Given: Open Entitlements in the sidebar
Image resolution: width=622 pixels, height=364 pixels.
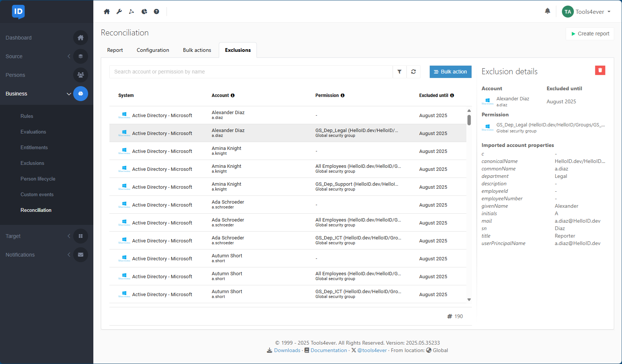Looking at the screenshot, I should point(34,147).
